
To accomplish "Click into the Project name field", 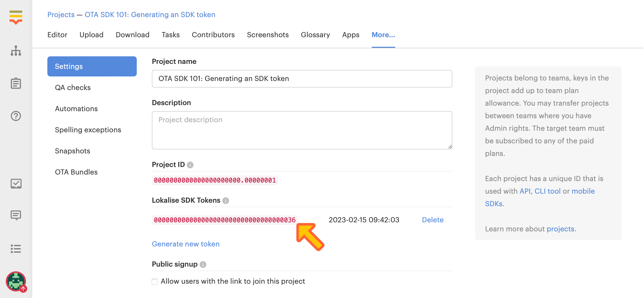I will pos(302,79).
